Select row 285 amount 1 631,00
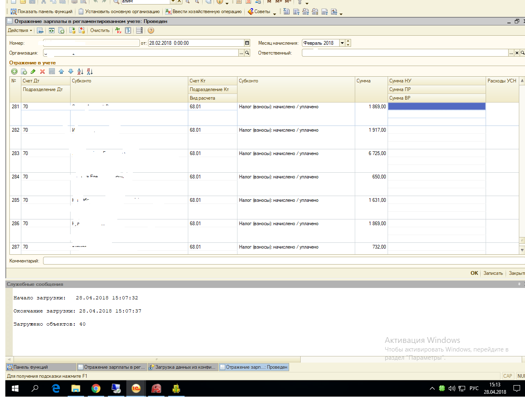 (371, 200)
